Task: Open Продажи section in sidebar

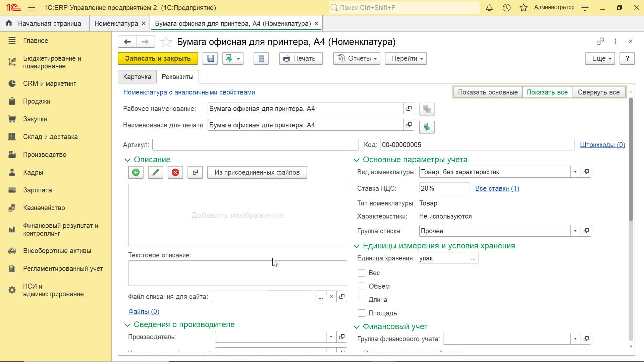Action: [37, 101]
